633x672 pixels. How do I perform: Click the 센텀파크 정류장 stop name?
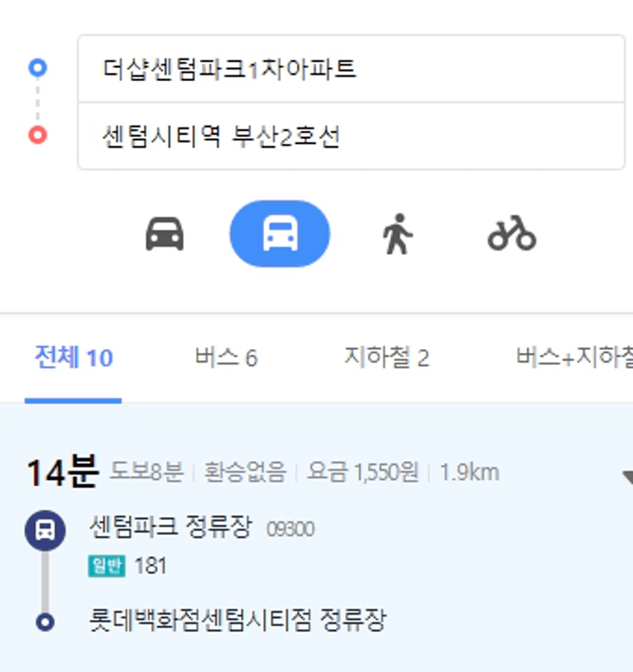171,527
